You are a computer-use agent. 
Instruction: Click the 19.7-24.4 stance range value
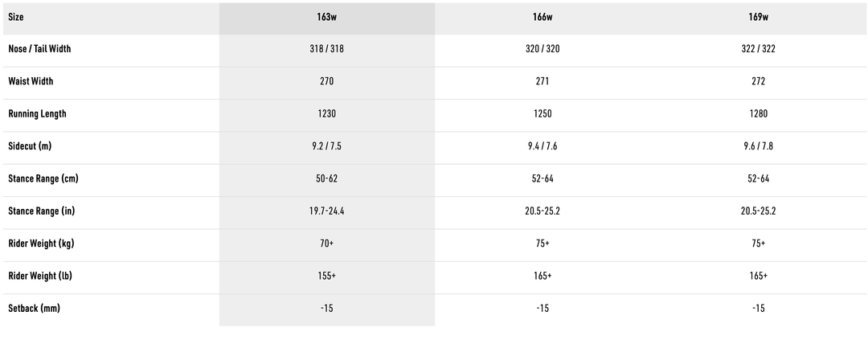click(326, 211)
